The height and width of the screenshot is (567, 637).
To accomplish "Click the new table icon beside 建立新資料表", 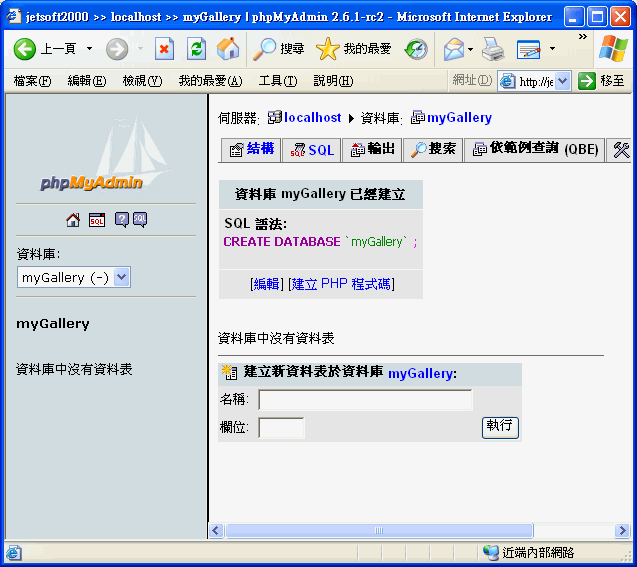I will [x=230, y=372].
